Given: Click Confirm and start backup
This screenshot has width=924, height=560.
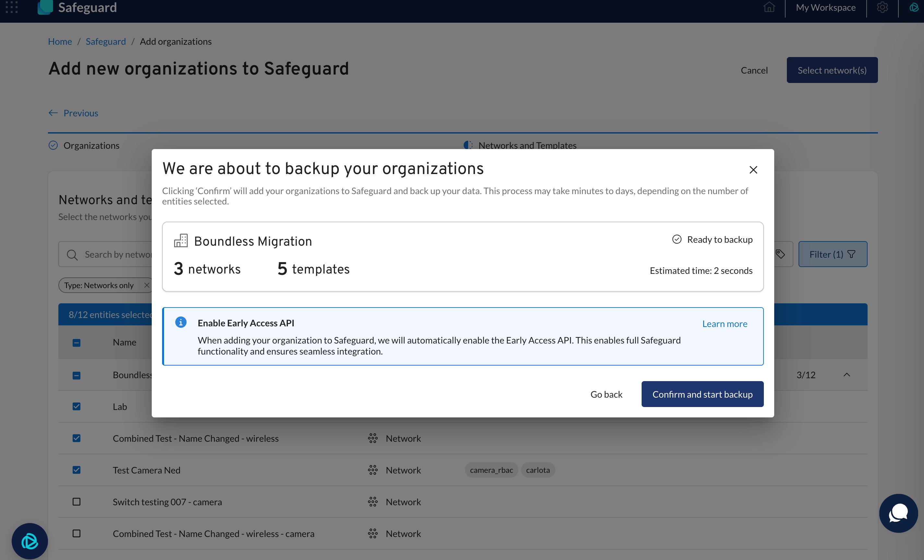Looking at the screenshot, I should tap(702, 394).
